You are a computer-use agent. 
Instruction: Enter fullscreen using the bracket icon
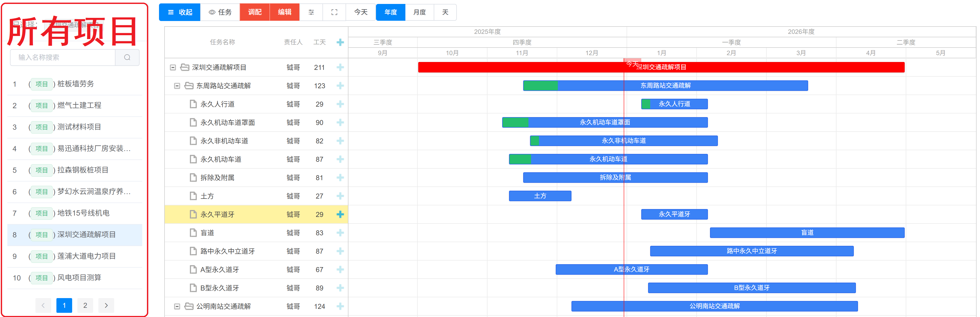click(334, 12)
